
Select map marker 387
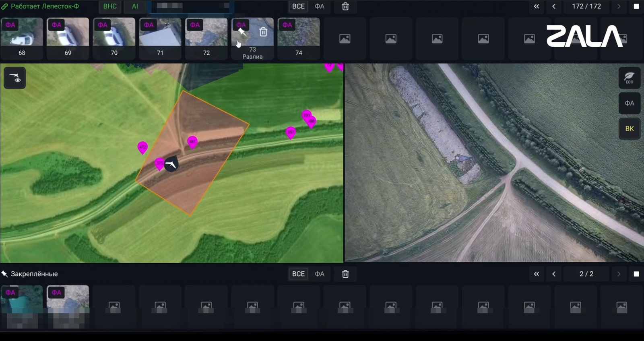coord(291,132)
